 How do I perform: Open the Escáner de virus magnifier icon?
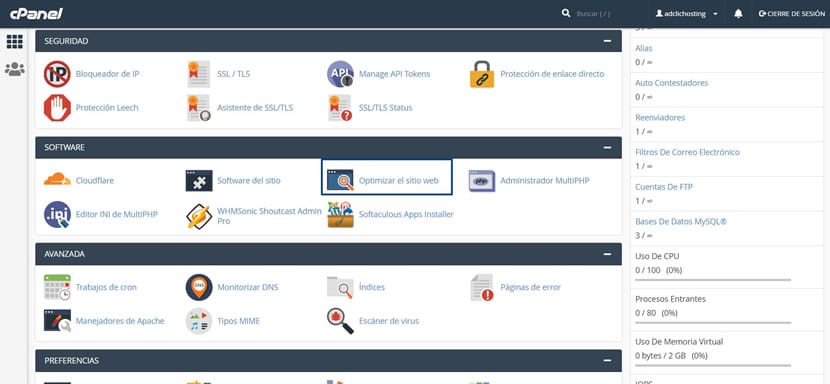pos(340,321)
